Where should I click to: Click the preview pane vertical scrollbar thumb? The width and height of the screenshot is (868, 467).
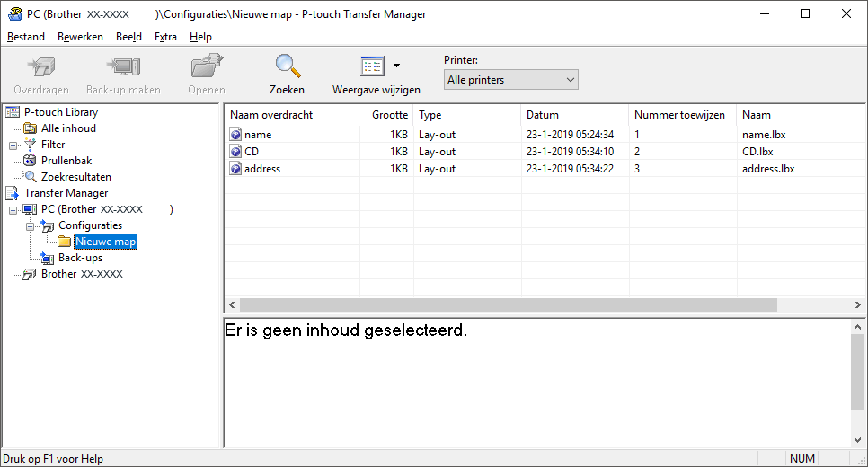[x=857, y=373]
